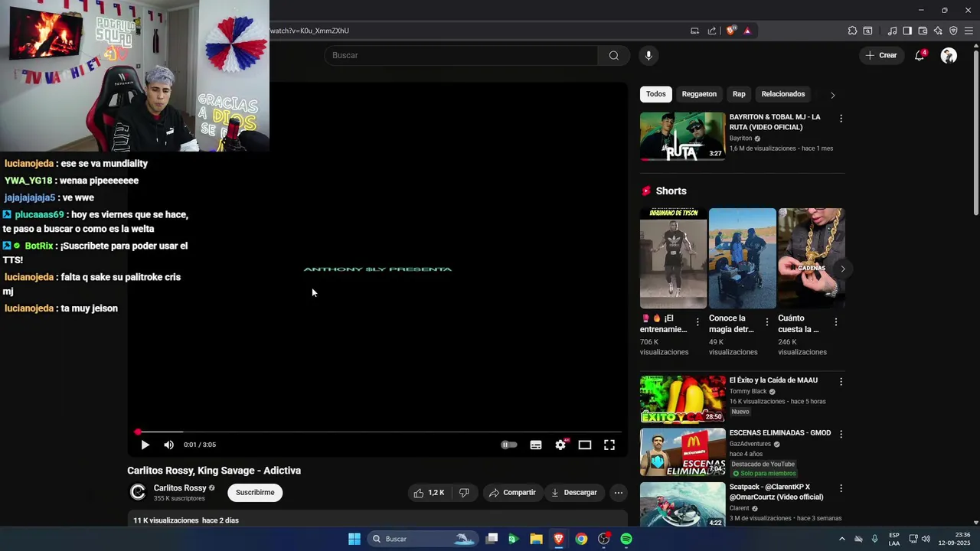Viewport: 980px width, 551px height.
Task: Select the Reggaeton filter chip
Action: tap(699, 94)
